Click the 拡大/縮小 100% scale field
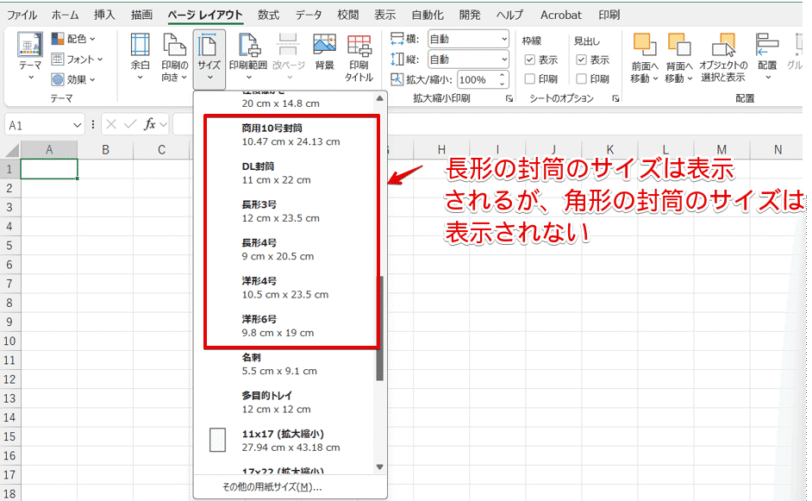 [477, 80]
